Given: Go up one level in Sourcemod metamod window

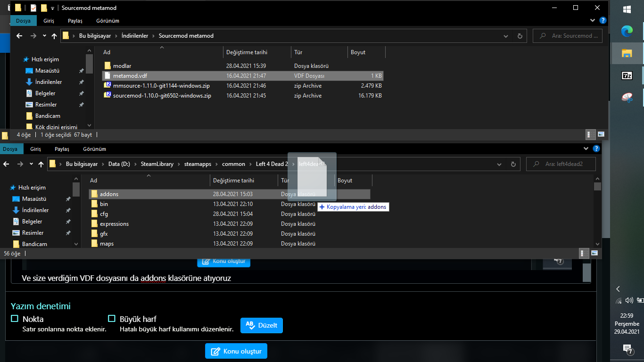Looking at the screenshot, I should tap(54, 36).
